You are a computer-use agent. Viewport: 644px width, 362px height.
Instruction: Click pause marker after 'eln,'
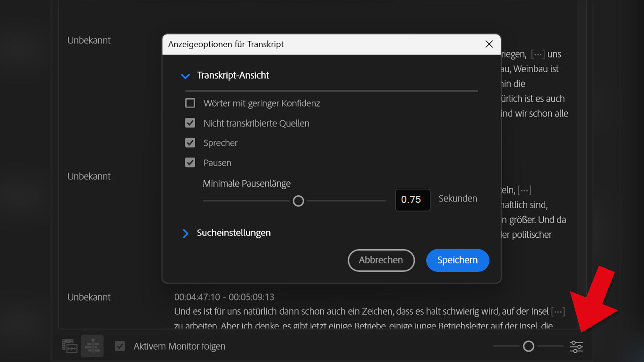[524, 190]
